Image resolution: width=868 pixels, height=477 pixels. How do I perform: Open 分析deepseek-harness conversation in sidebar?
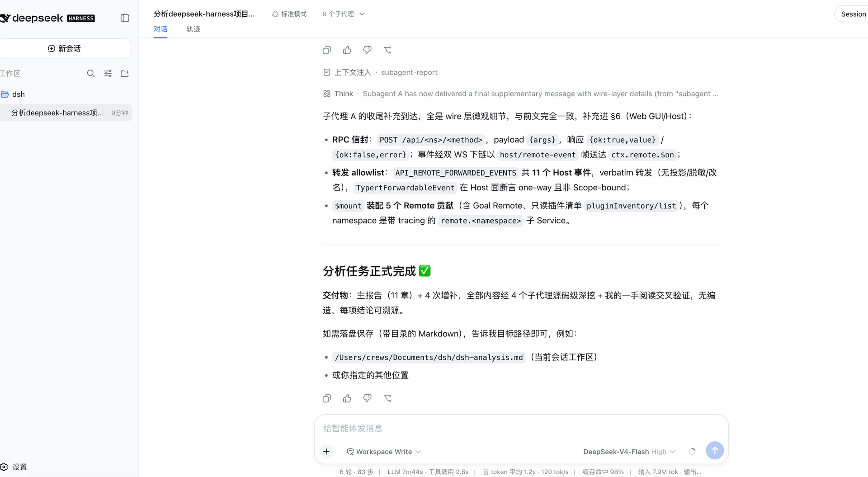click(x=66, y=113)
